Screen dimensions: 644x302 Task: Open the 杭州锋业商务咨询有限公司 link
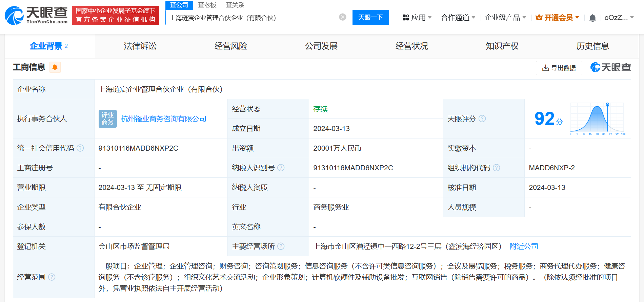point(163,119)
